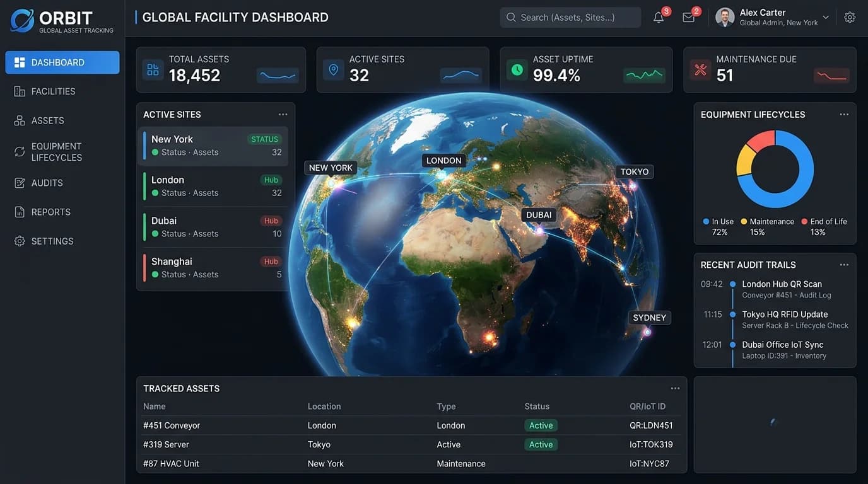
Task: Open the Equipment Lifecycles panel options menu
Action: coord(844,114)
